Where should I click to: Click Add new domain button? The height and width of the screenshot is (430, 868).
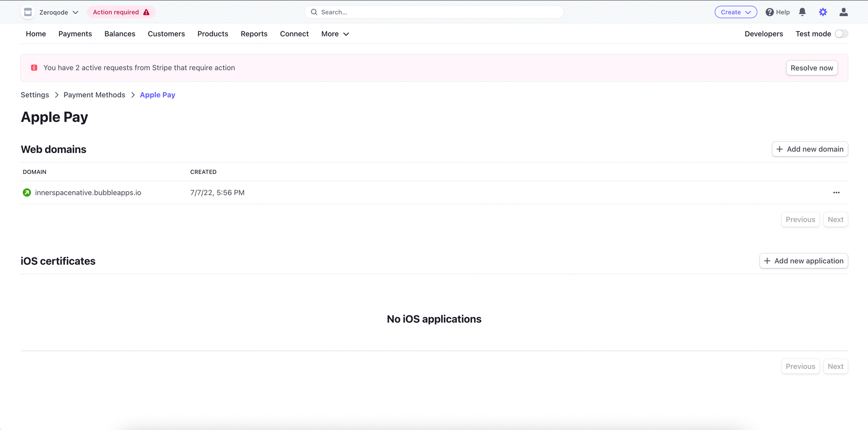(810, 149)
